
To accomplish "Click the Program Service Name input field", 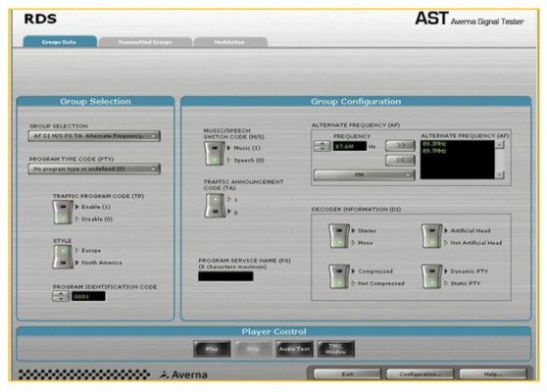I will point(225,276).
